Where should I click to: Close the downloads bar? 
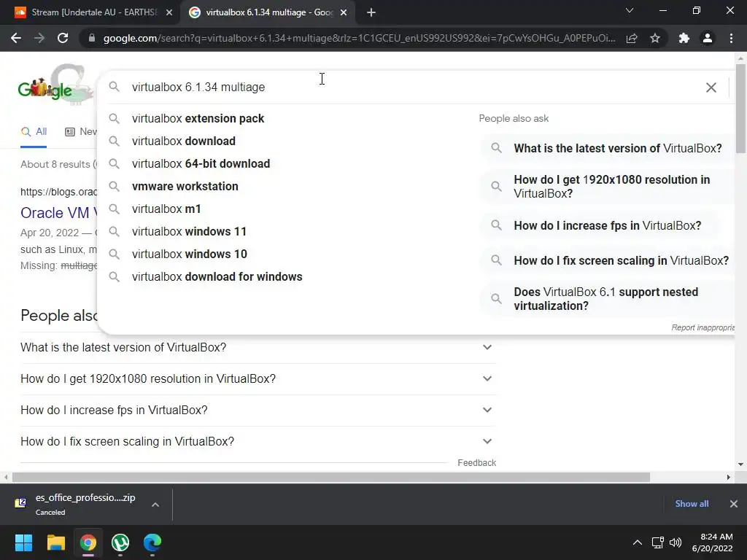point(734,504)
